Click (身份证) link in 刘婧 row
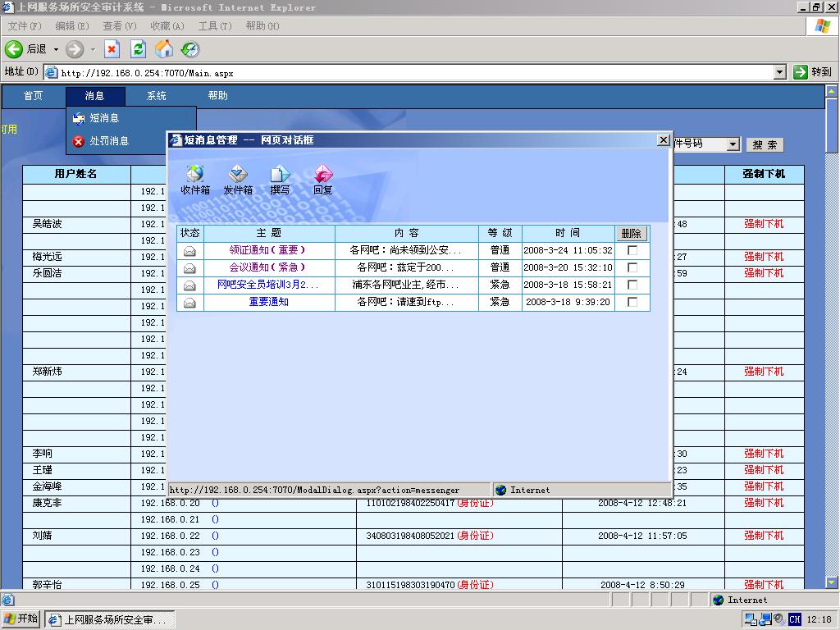 (x=475, y=536)
